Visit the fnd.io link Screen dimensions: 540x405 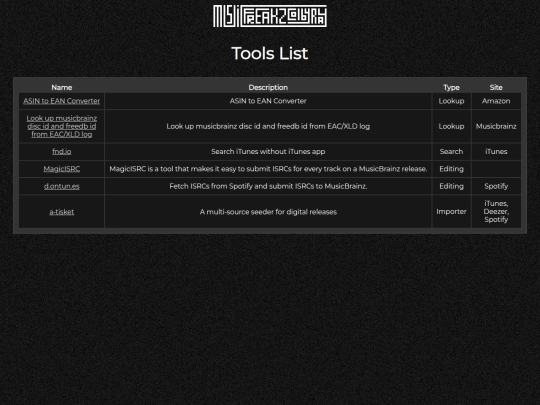click(x=62, y=152)
